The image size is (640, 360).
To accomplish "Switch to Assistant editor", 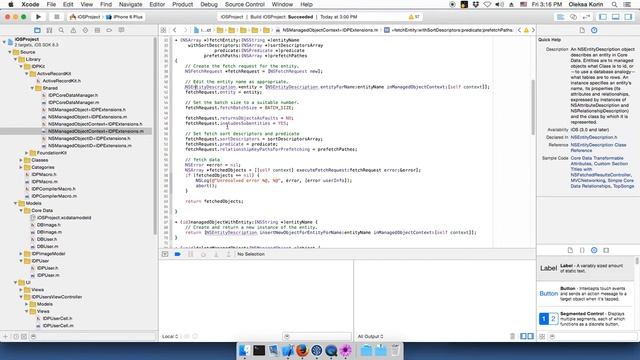I will [x=573, y=17].
